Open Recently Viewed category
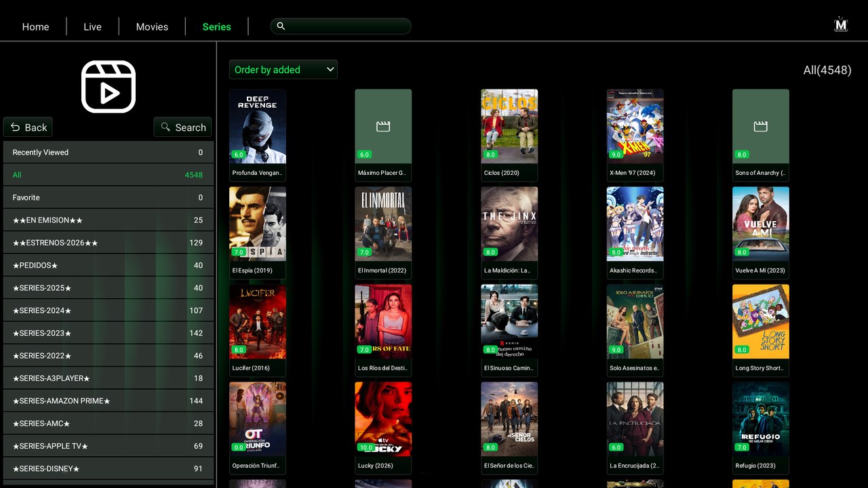Viewport: 868px width, 488px height. (108, 152)
